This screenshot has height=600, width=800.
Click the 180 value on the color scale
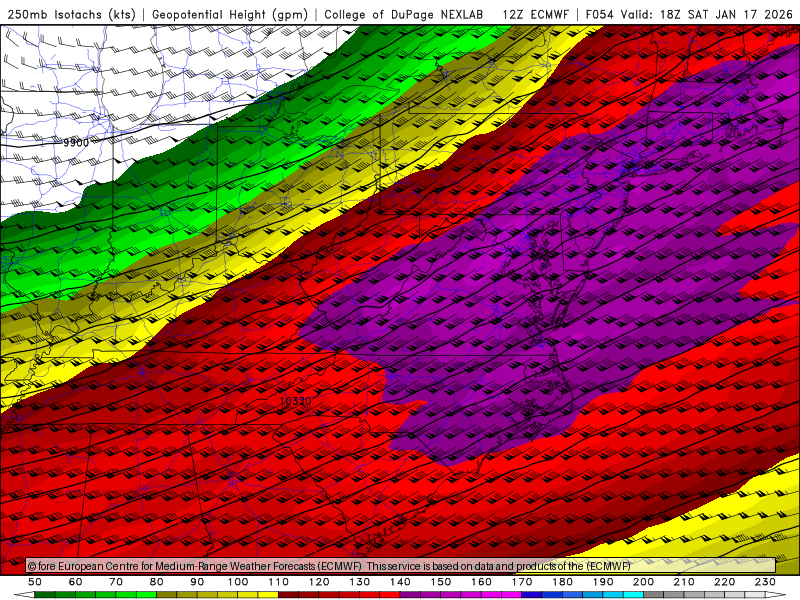(562, 582)
